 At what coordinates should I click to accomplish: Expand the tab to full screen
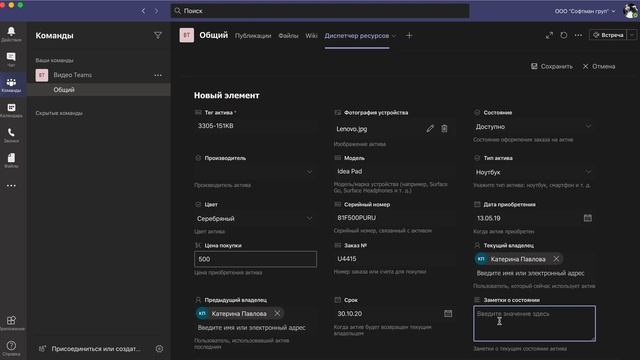point(549,36)
